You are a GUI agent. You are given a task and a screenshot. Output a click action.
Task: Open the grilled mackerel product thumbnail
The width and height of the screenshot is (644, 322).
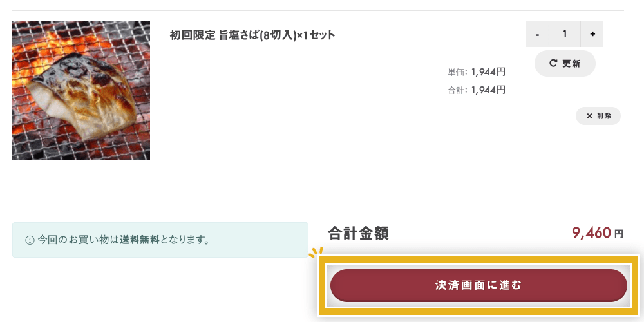(x=81, y=91)
